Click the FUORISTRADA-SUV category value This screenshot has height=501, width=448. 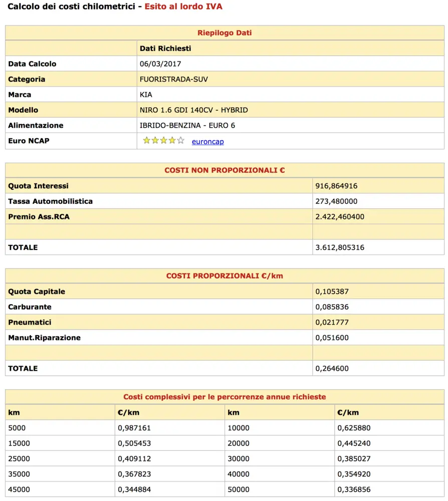(174, 79)
